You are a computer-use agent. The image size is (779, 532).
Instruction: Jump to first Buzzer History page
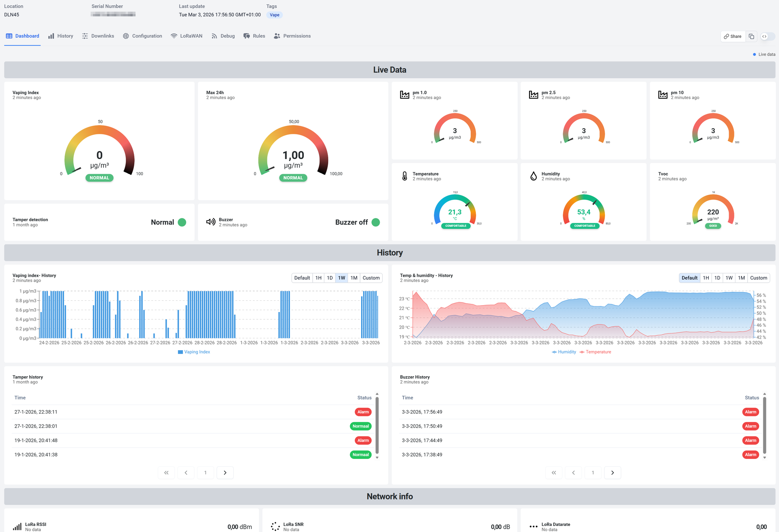tap(554, 473)
